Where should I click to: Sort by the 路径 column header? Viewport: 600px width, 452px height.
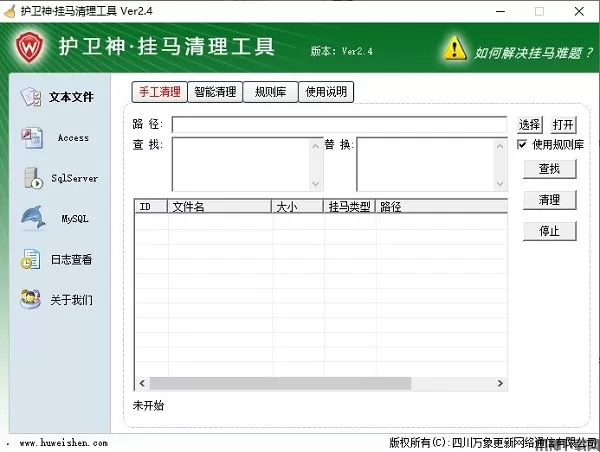tap(442, 207)
